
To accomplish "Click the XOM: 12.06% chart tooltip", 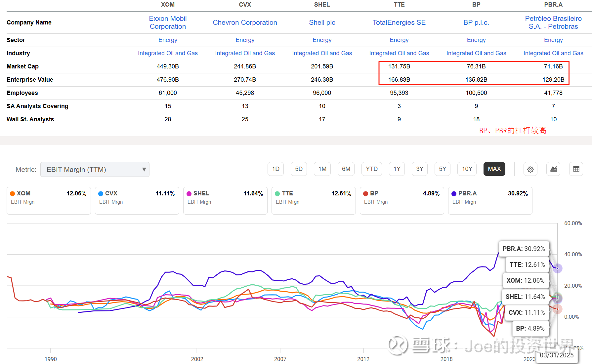I will pos(526,280).
